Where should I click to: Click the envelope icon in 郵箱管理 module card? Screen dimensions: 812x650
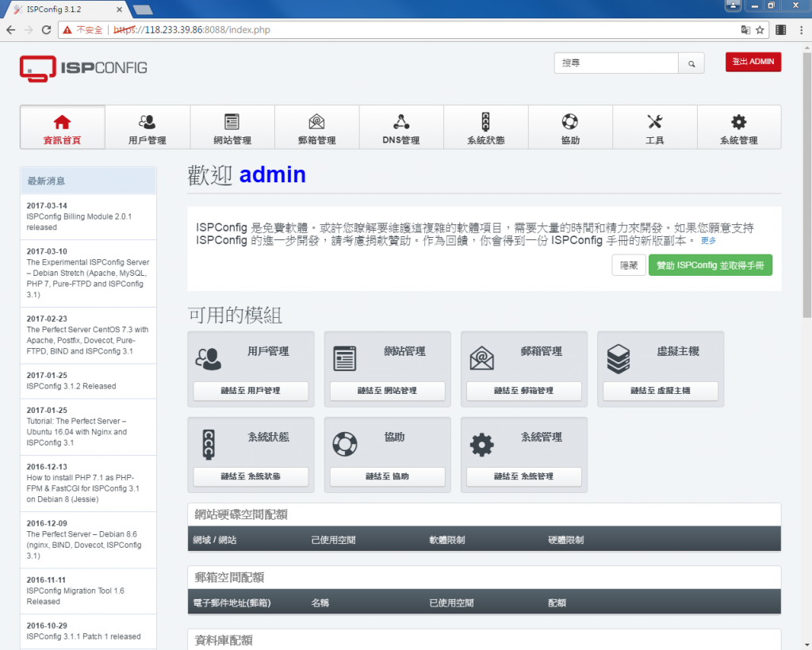click(481, 358)
